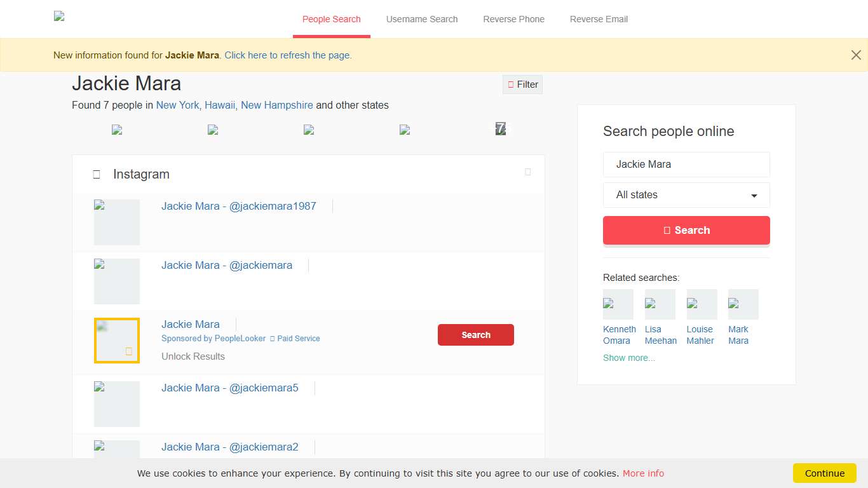Click the site logo in top-left corner

[59, 17]
